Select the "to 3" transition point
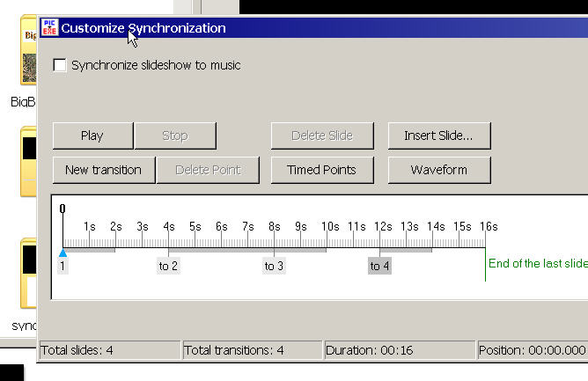588x381 pixels. click(x=274, y=266)
